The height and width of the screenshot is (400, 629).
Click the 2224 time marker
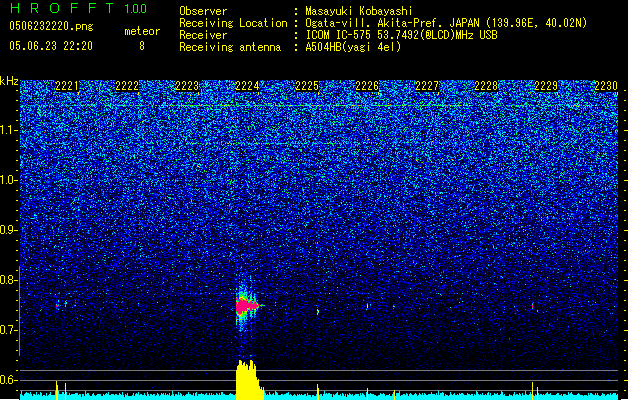point(247,86)
